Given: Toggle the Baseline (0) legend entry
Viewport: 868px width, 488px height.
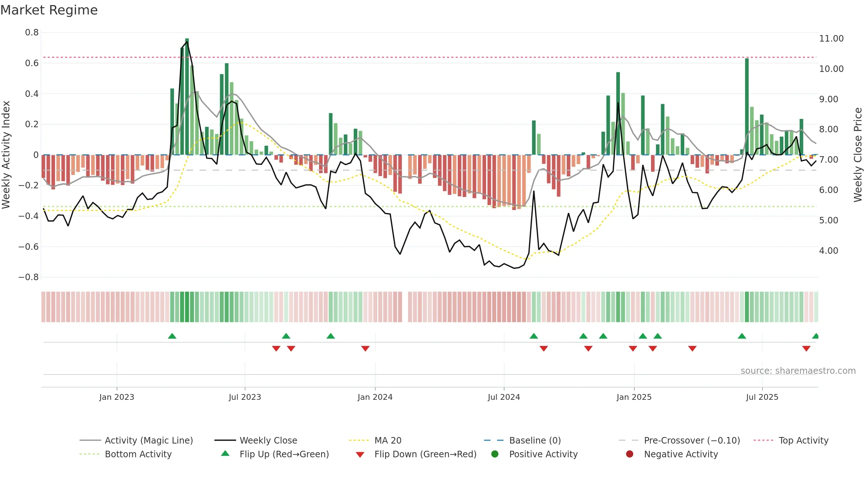Looking at the screenshot, I should pyautogui.click(x=522, y=440).
